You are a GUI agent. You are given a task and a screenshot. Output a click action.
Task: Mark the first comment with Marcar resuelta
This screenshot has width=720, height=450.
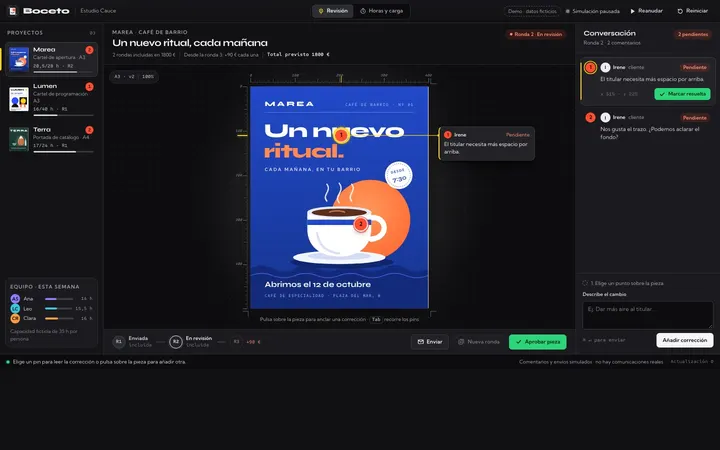(682, 94)
